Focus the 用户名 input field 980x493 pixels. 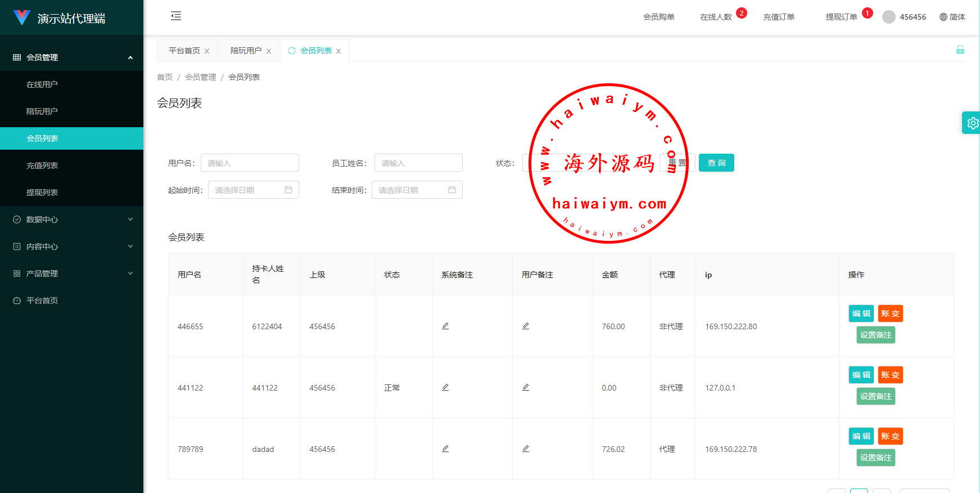tap(250, 163)
